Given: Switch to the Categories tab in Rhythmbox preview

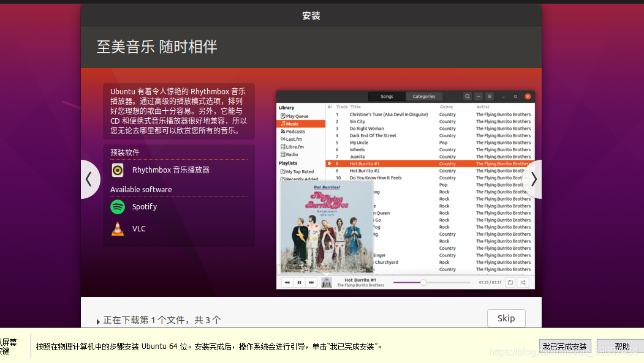Looking at the screenshot, I should click(424, 96).
